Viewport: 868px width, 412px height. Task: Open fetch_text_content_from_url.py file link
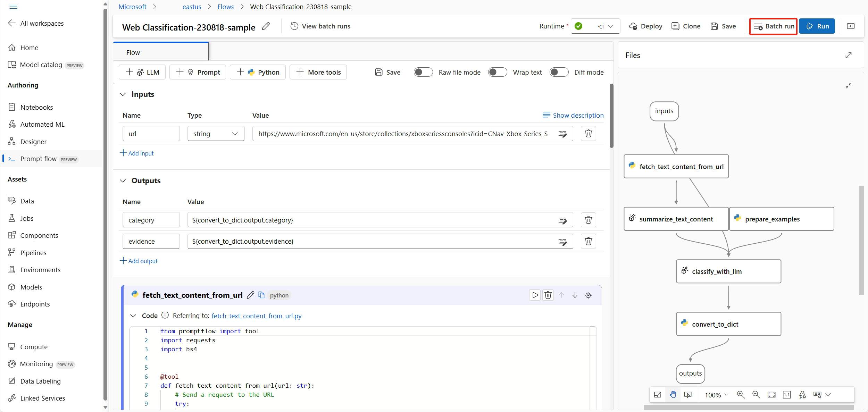pos(257,316)
